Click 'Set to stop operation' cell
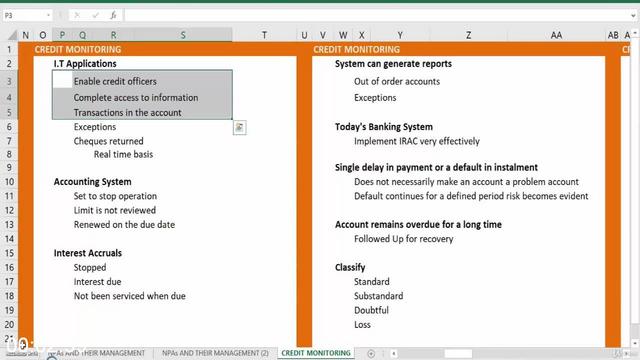The height and width of the screenshot is (360, 640). tap(115, 196)
